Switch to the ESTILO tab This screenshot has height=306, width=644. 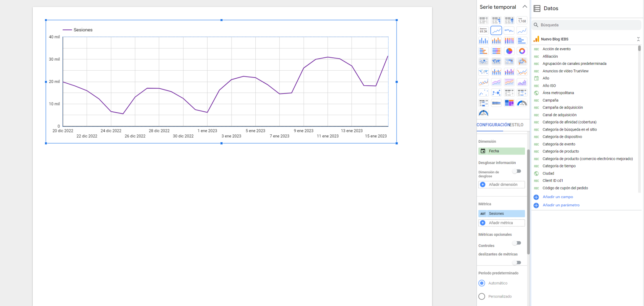[516, 125]
